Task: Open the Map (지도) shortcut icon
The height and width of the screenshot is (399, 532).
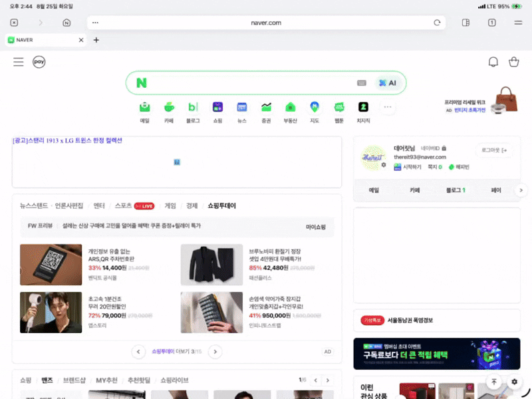Action: tap(315, 108)
